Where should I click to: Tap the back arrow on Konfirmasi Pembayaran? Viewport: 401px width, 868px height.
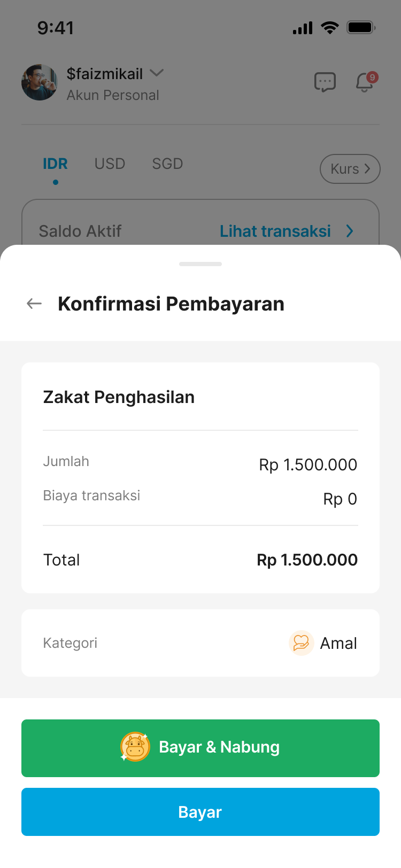(x=34, y=304)
